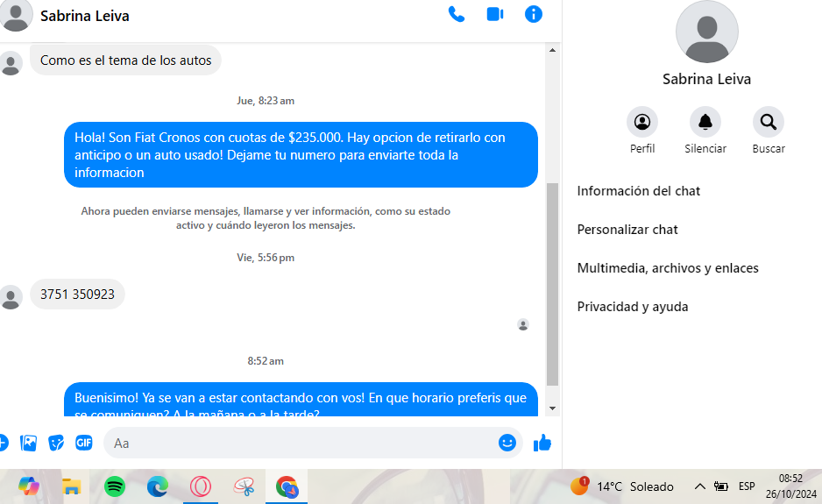Open Spotify from the taskbar
This screenshot has height=504, width=822.
pyautogui.click(x=114, y=486)
